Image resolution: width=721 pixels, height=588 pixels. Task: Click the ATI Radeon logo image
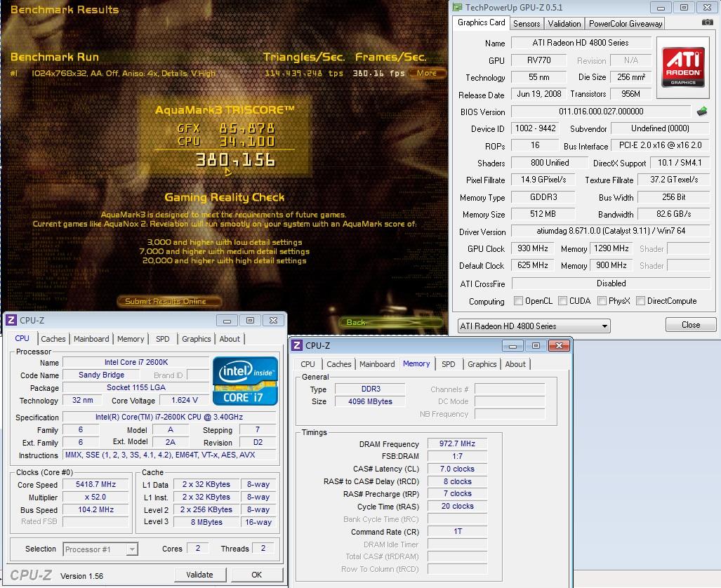[x=683, y=67]
